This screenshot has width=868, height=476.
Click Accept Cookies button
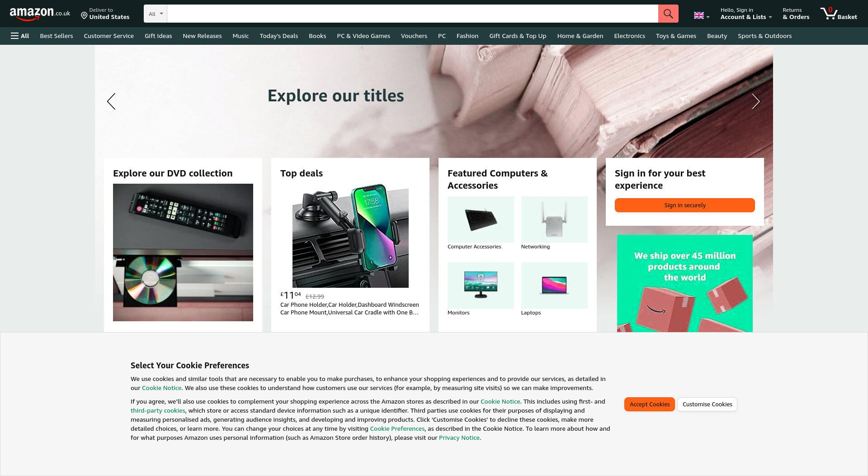click(x=650, y=405)
